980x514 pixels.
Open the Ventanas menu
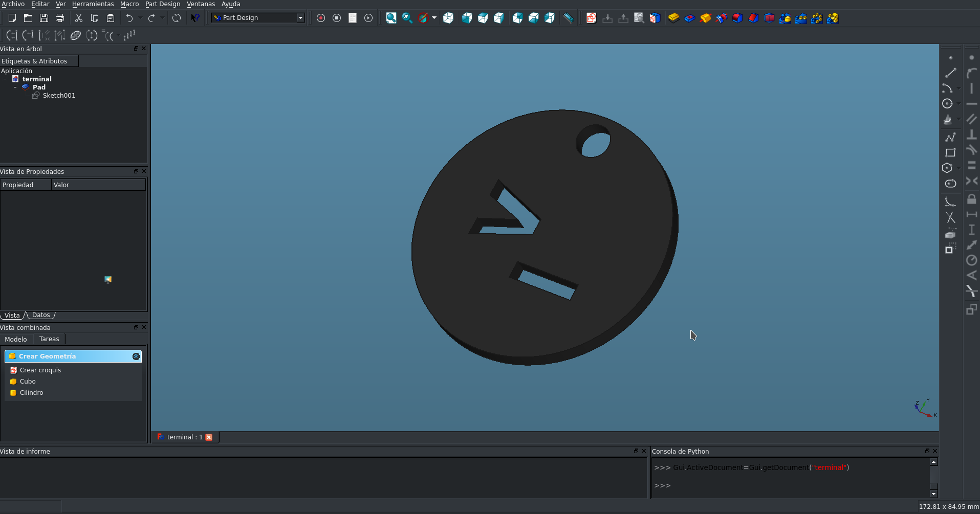click(201, 4)
